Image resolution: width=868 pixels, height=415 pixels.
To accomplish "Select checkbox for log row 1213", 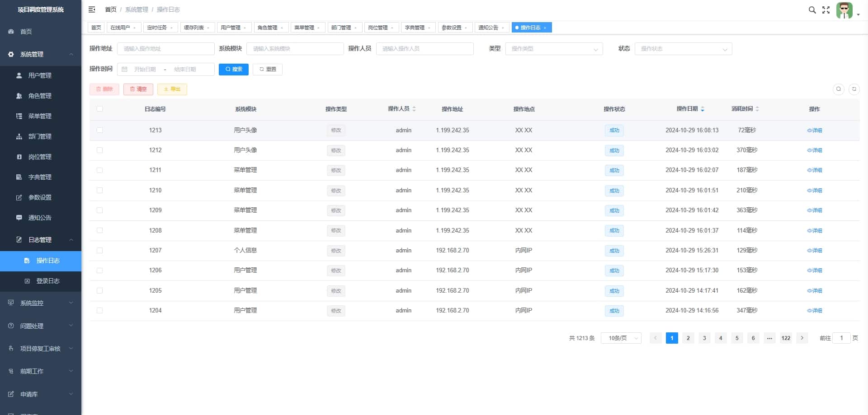I will coord(99,130).
